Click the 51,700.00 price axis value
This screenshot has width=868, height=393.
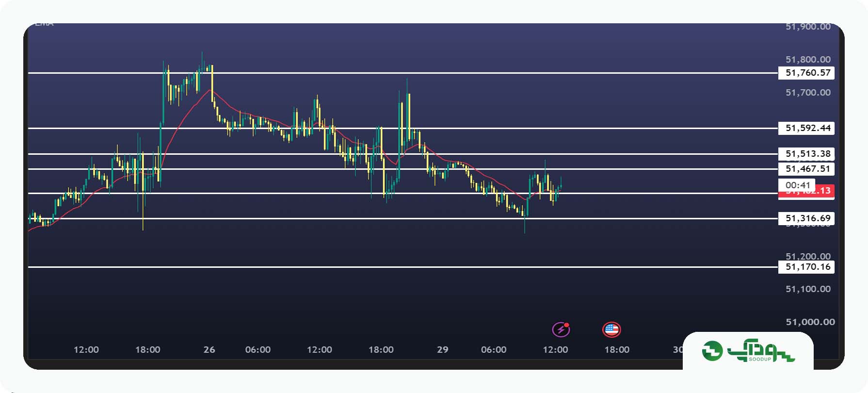click(x=808, y=92)
